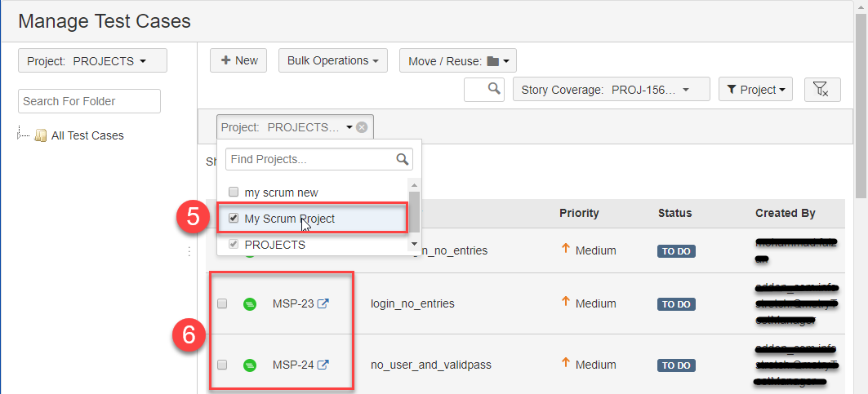The height and width of the screenshot is (394, 868).
Task: Click the Search For Folder input field
Action: click(89, 101)
